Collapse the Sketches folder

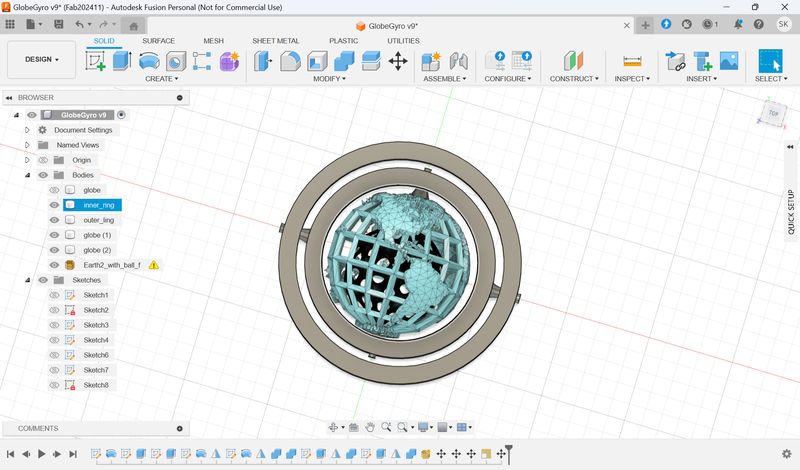coord(28,280)
